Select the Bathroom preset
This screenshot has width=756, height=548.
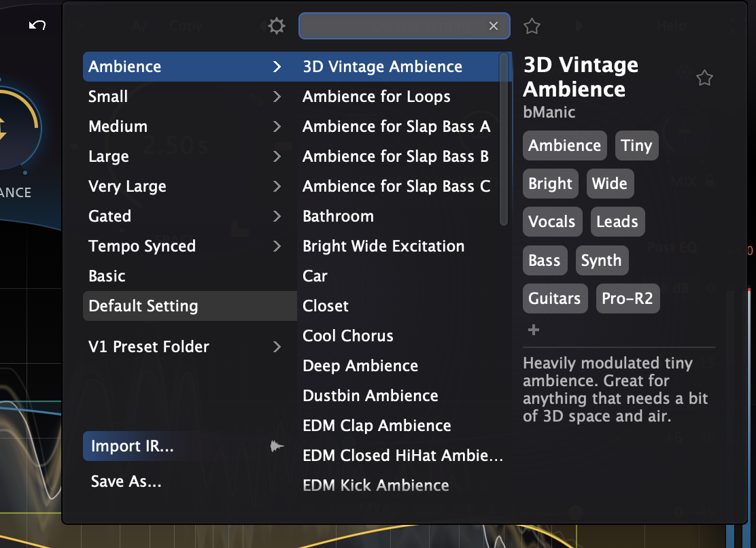[x=338, y=216]
